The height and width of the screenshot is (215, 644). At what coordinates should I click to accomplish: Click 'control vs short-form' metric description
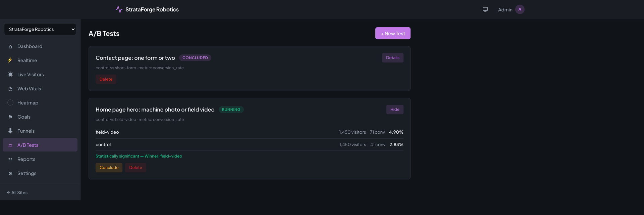tap(140, 68)
